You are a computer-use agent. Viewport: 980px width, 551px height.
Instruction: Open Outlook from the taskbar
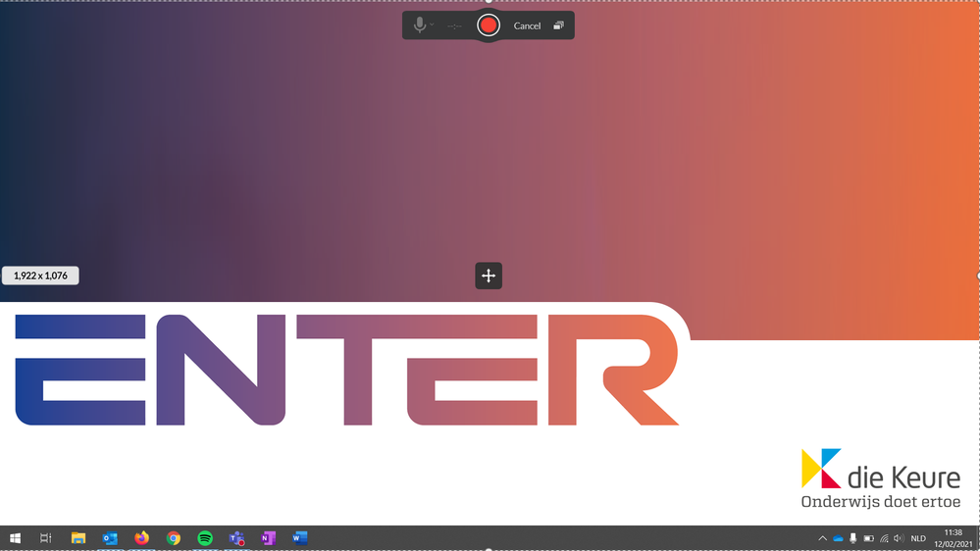110,538
